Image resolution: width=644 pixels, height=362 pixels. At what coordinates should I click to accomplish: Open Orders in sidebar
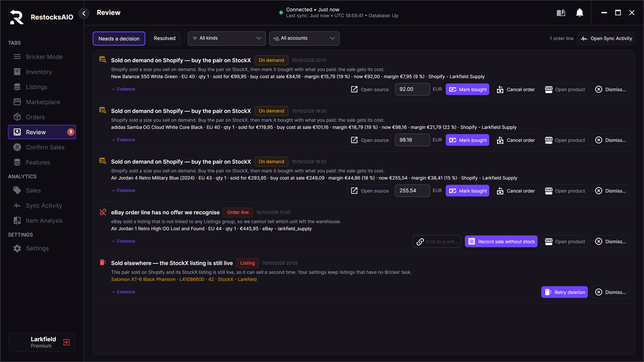click(x=42, y=117)
